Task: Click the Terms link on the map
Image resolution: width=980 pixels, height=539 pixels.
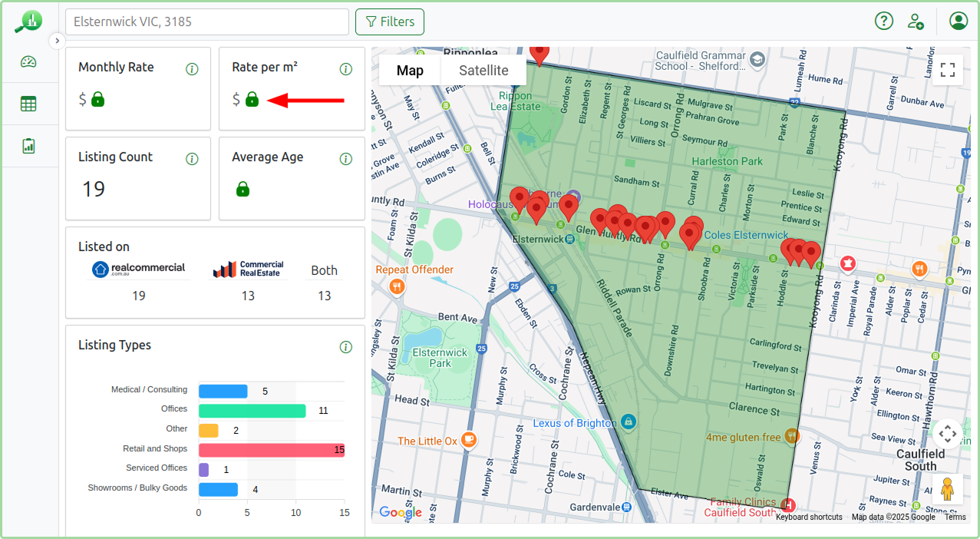Action: [955, 518]
